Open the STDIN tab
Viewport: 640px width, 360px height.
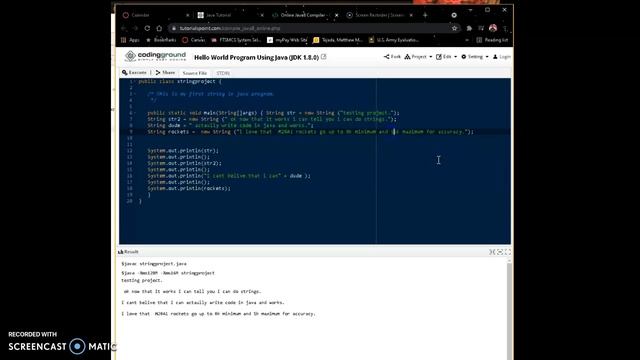(x=223, y=73)
